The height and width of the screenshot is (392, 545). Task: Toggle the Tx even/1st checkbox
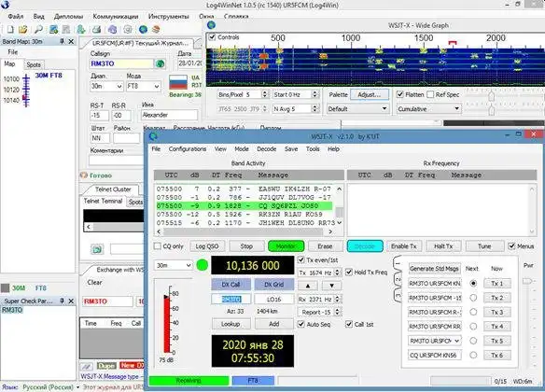tap(301, 260)
